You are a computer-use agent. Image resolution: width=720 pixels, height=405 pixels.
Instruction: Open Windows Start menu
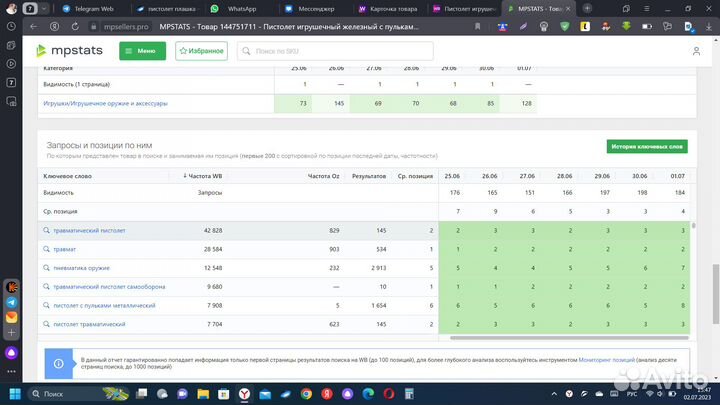coord(15,394)
